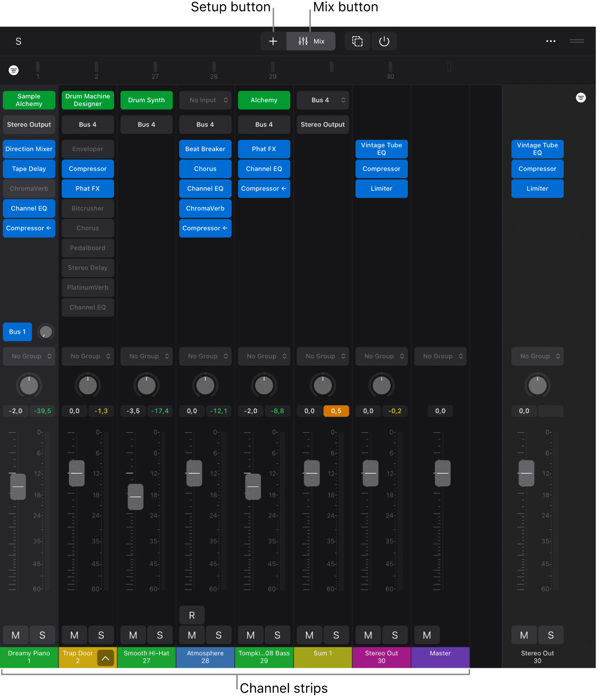
Task: Open the More options ellipsis icon
Action: click(x=551, y=41)
